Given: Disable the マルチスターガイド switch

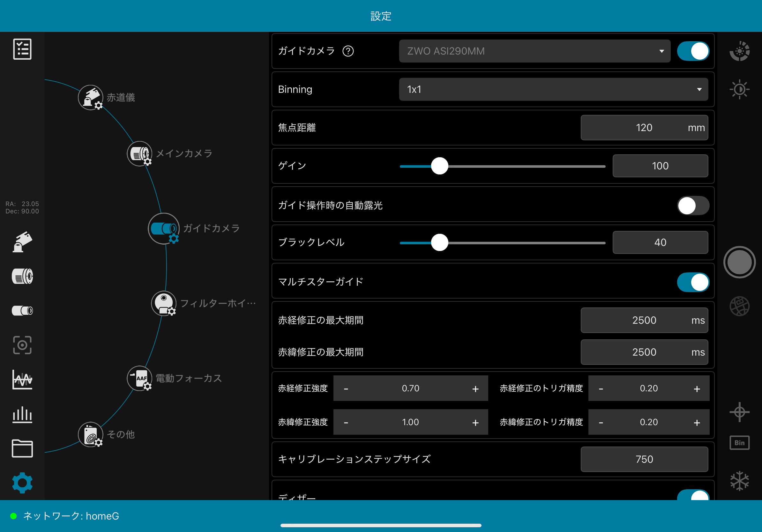Looking at the screenshot, I should point(693,282).
